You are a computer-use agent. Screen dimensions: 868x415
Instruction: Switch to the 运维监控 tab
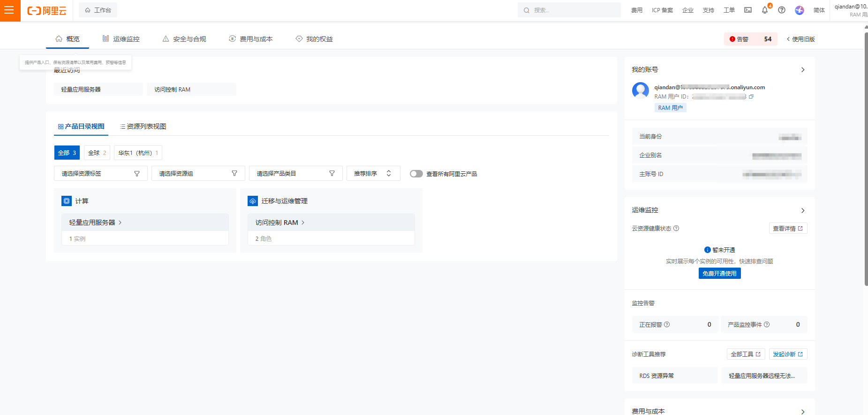click(x=121, y=39)
